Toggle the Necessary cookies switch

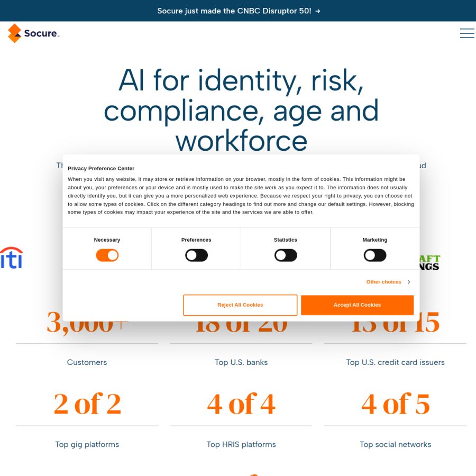(107, 255)
